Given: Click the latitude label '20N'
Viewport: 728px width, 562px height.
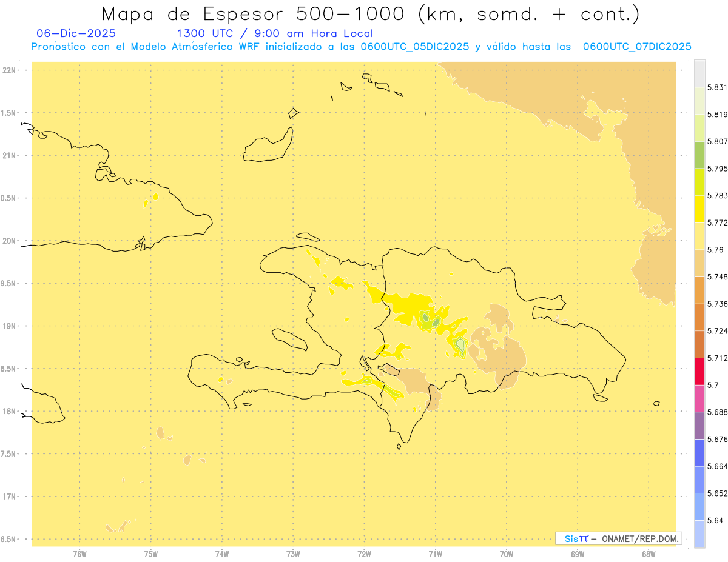Looking at the screenshot, I should click(x=10, y=241).
